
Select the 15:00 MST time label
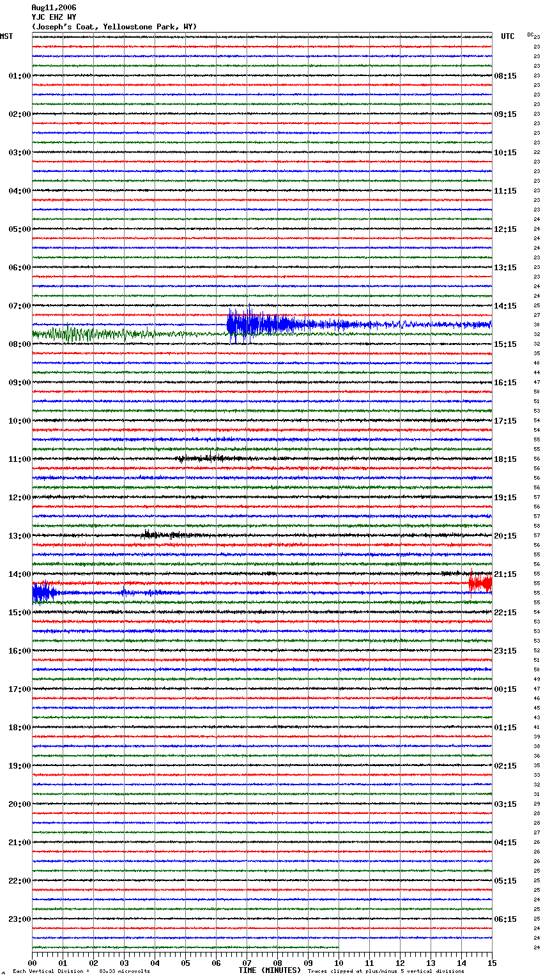pyautogui.click(x=19, y=613)
